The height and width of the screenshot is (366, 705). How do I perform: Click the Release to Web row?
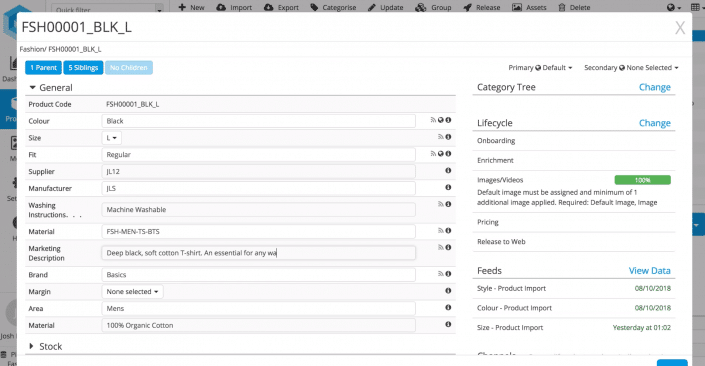click(574, 242)
